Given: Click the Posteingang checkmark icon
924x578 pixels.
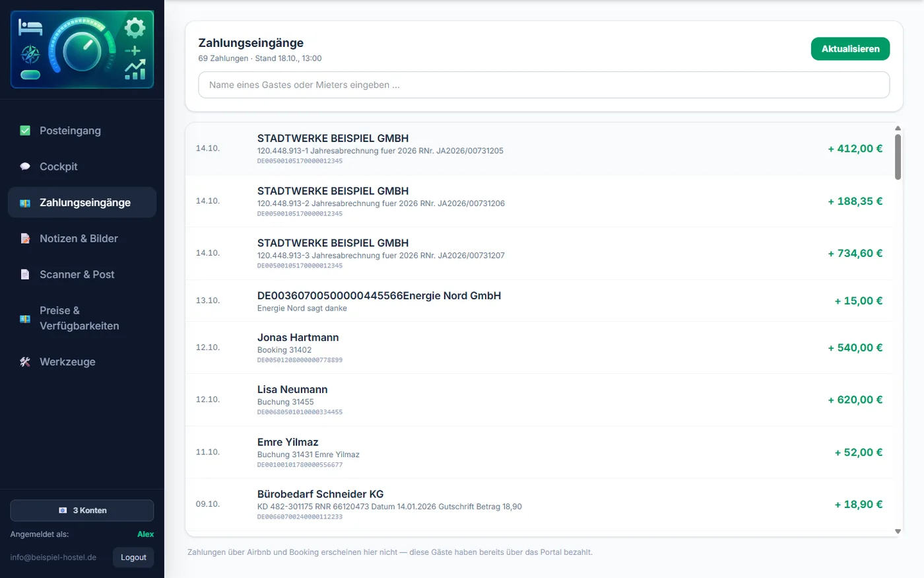Looking at the screenshot, I should [25, 131].
